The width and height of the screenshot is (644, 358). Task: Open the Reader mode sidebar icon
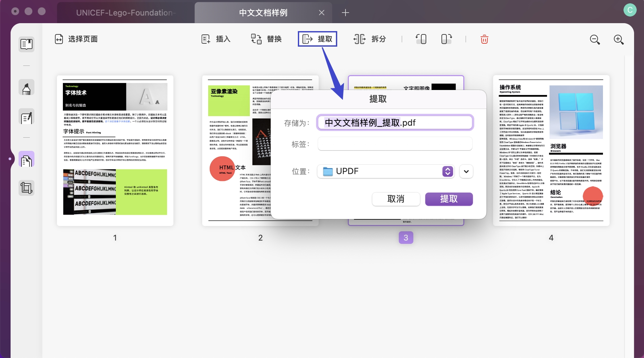click(x=26, y=44)
